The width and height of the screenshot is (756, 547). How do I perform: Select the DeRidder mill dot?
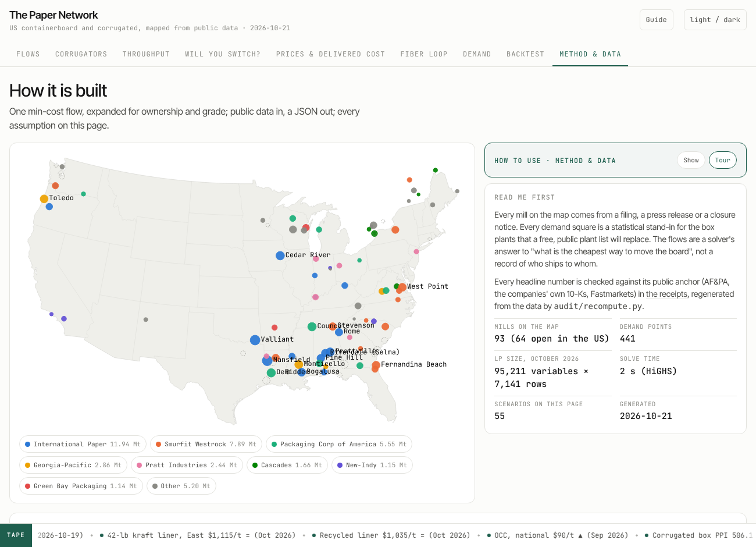click(271, 372)
